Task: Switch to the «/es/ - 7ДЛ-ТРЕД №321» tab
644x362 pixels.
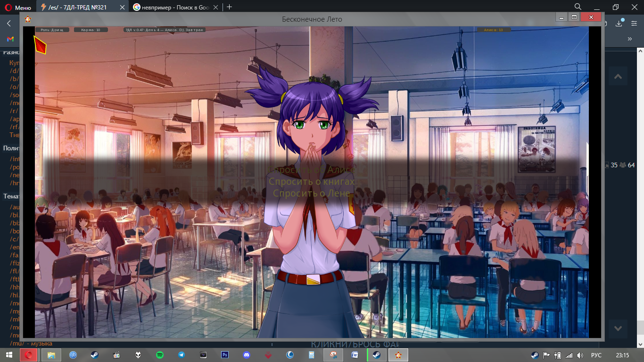Action: pyautogui.click(x=83, y=7)
